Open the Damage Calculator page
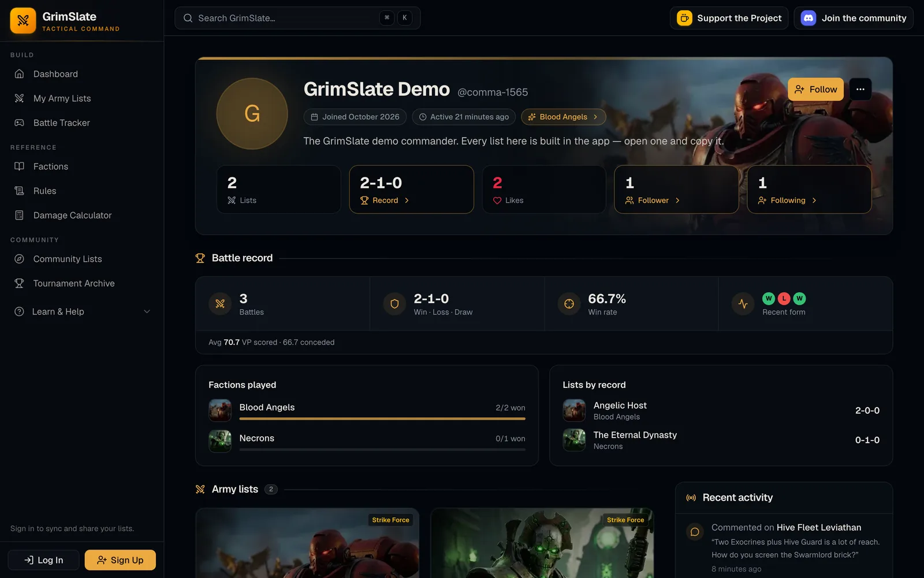The width and height of the screenshot is (924, 578). (x=82, y=215)
